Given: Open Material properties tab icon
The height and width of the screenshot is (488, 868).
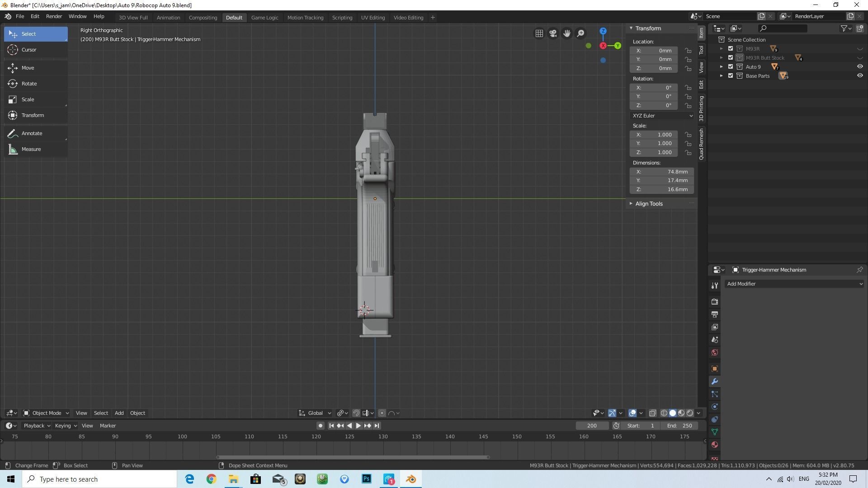Looking at the screenshot, I should [715, 445].
